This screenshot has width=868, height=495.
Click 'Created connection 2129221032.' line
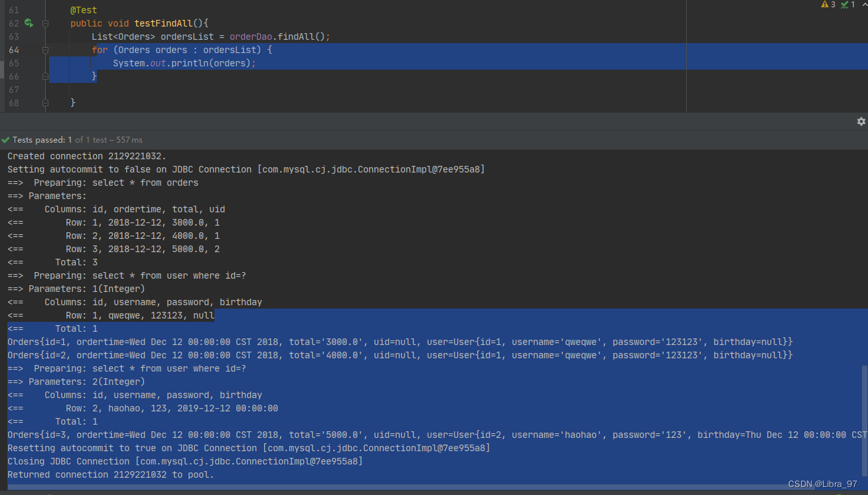point(87,156)
